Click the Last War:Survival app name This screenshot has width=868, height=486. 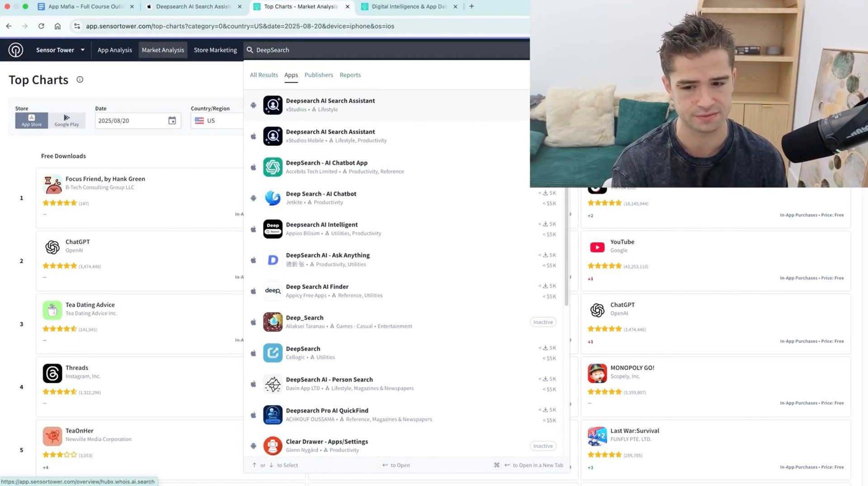635,431
